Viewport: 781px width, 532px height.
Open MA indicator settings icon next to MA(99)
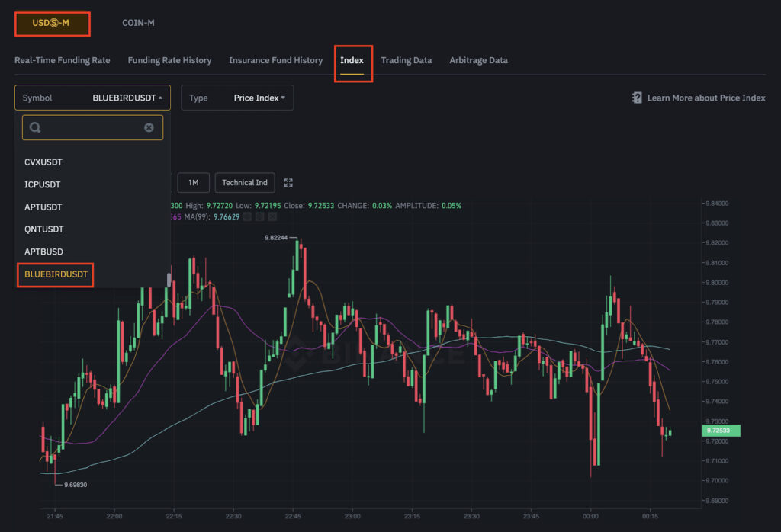coord(259,216)
